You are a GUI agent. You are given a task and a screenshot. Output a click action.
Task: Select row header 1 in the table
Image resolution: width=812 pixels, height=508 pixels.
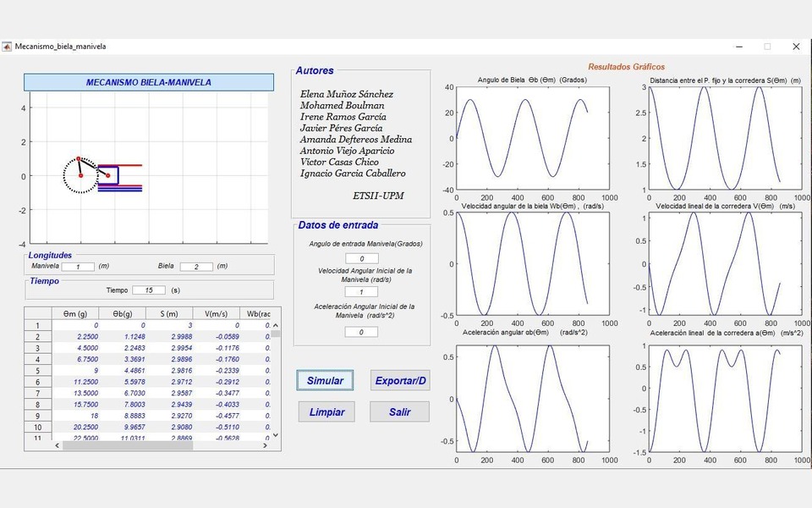38,325
